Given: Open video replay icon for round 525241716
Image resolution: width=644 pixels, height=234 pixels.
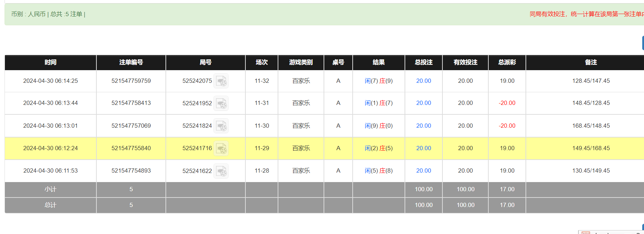Looking at the screenshot, I should [221, 148].
